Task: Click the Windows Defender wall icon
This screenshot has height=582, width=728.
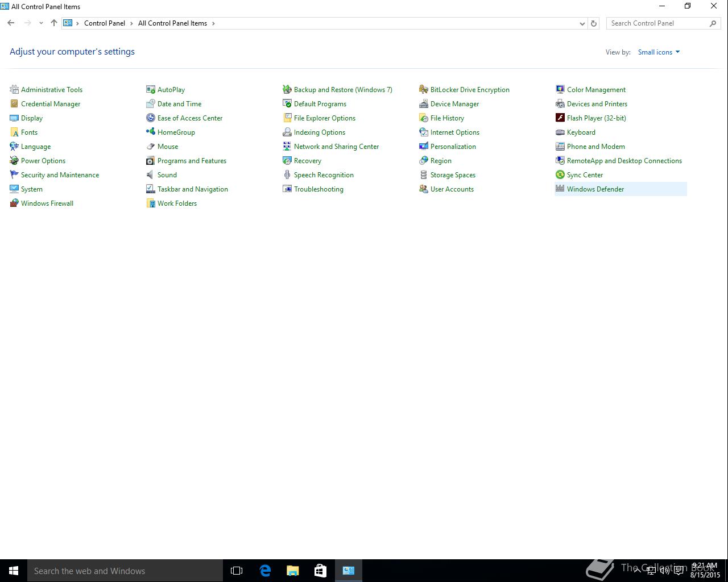Action: 560,189
